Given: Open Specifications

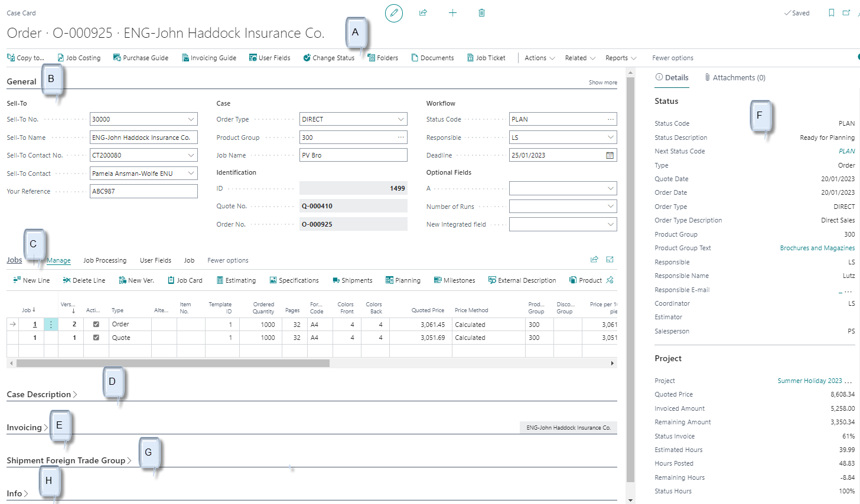Looking at the screenshot, I should pyautogui.click(x=294, y=280).
